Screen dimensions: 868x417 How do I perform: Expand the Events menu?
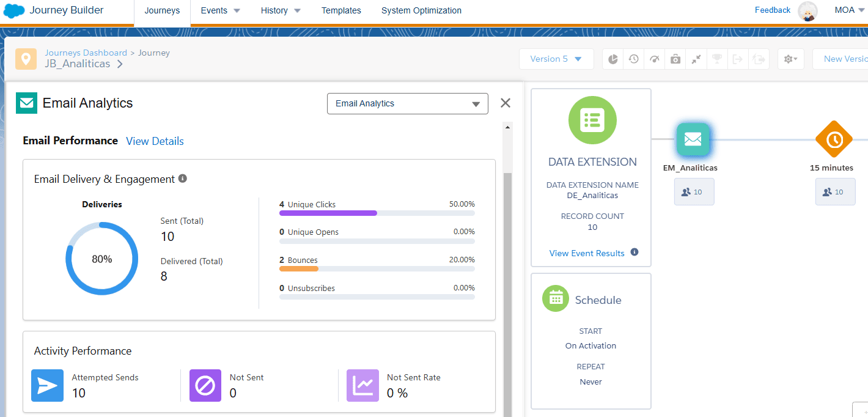220,10
